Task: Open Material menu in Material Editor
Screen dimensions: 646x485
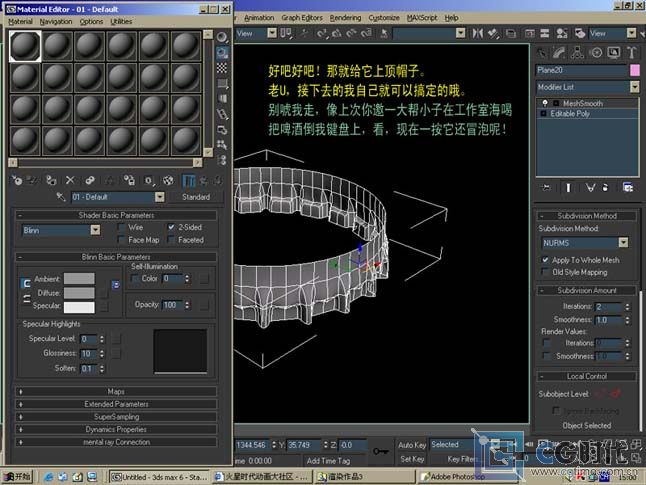Action: click(20, 21)
